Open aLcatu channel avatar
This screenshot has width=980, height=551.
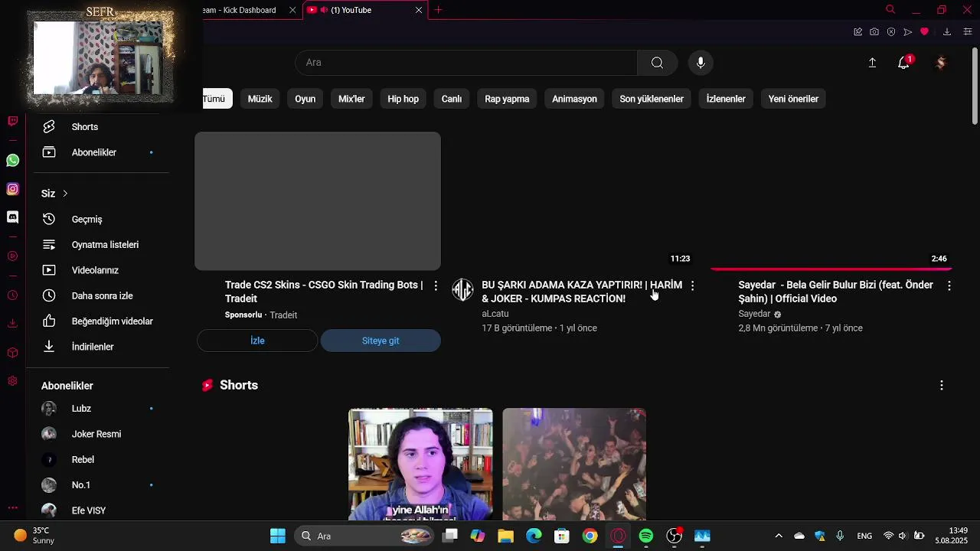(462, 290)
